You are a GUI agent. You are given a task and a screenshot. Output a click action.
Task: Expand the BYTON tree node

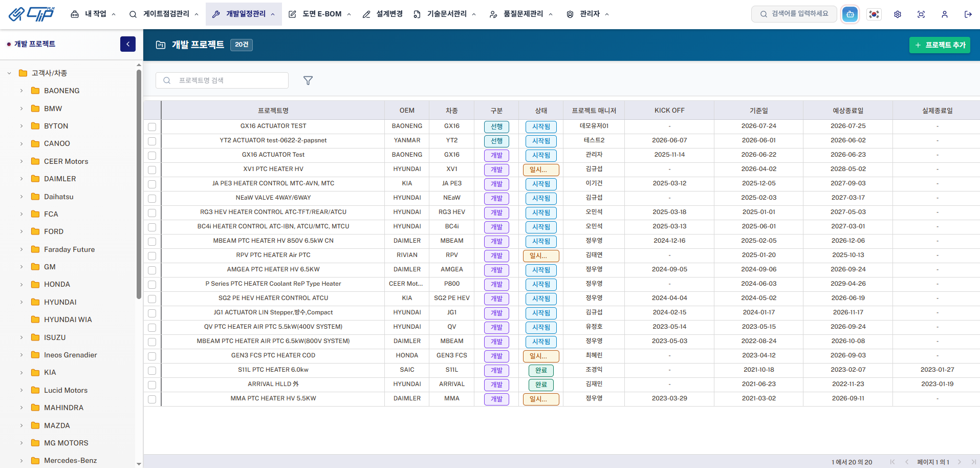pyautogui.click(x=21, y=126)
